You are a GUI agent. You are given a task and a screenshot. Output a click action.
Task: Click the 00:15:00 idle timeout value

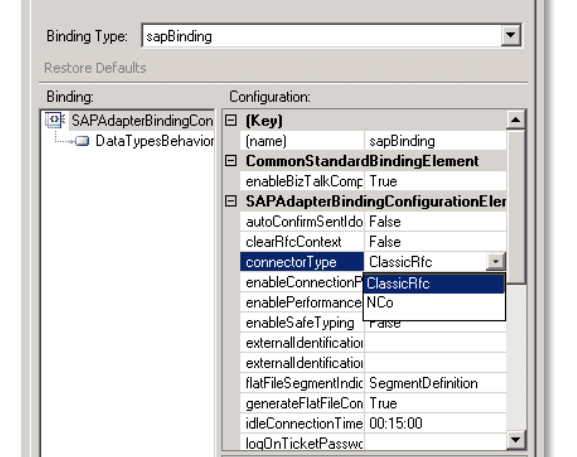435,424
